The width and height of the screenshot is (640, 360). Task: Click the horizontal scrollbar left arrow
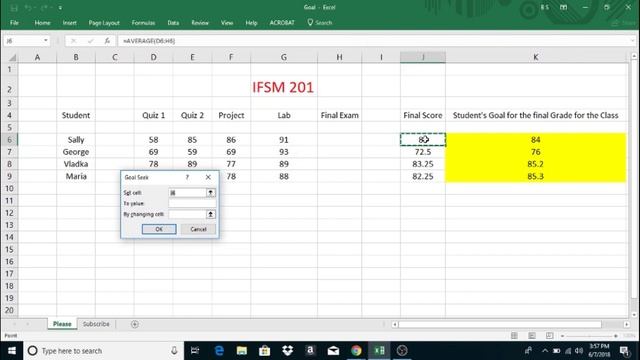[395, 324]
